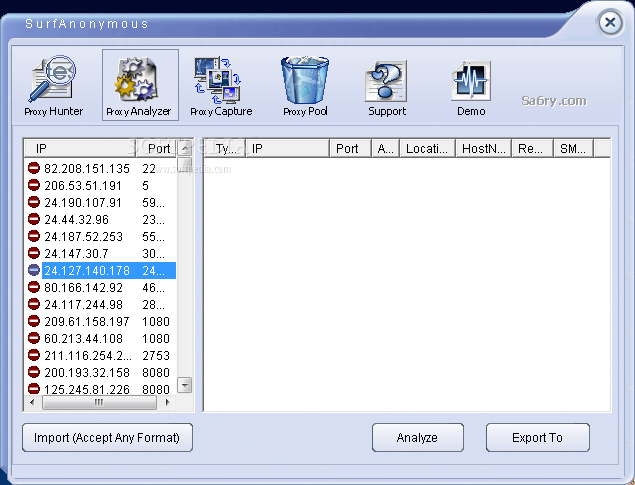Click the A... column header in results
Screen dimensions: 635x485
click(x=386, y=148)
